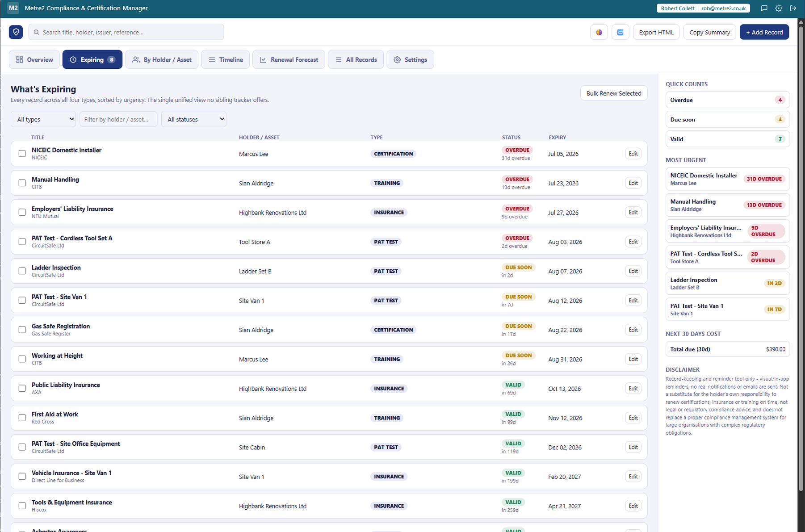Select the First Aid at Work checkbox

coord(22,418)
